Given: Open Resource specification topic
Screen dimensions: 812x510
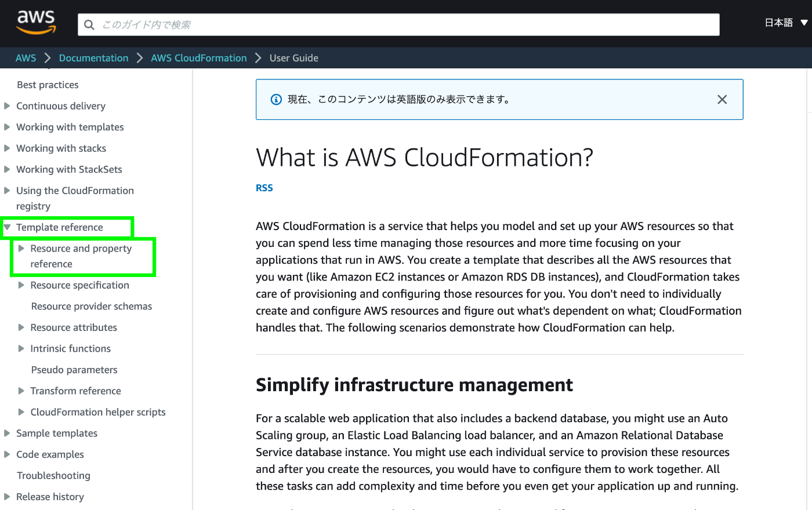Looking at the screenshot, I should pos(80,285).
